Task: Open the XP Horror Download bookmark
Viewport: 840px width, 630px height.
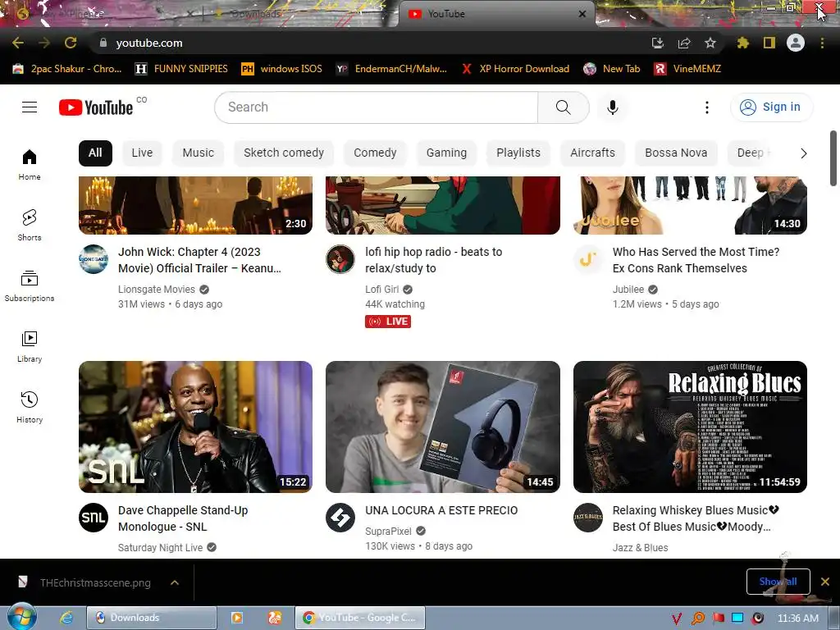Action: 516,69
